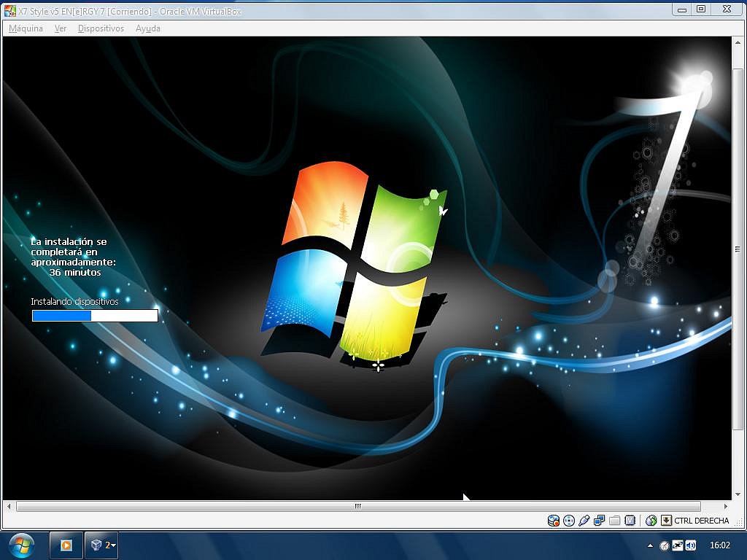Click the window resize grip at status bar corner
Viewport: 747px width, 560px height.
click(739, 524)
